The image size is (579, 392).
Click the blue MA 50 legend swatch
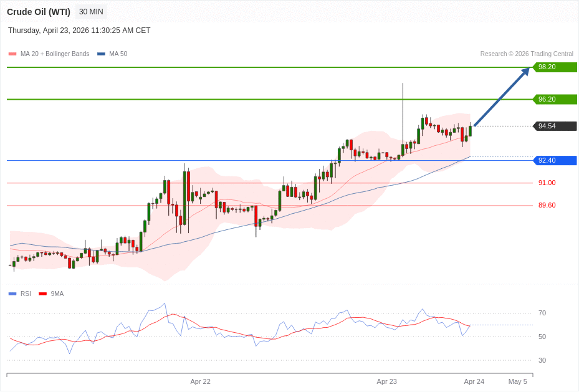click(x=101, y=54)
